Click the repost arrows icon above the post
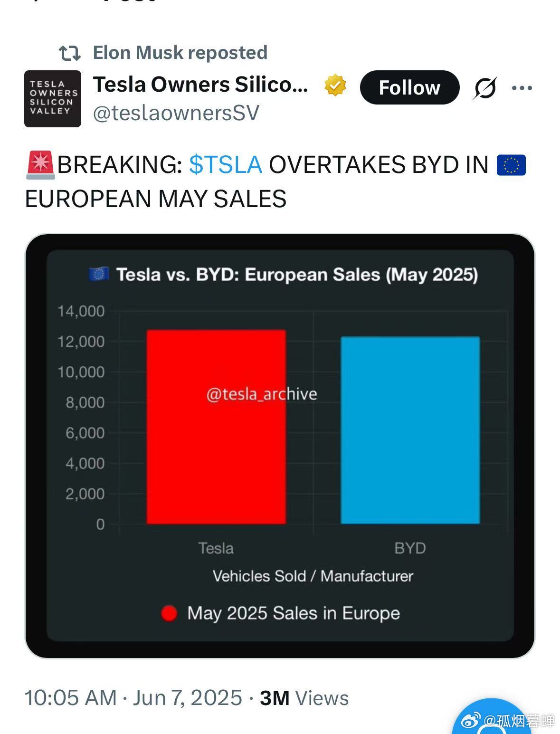 [70, 53]
